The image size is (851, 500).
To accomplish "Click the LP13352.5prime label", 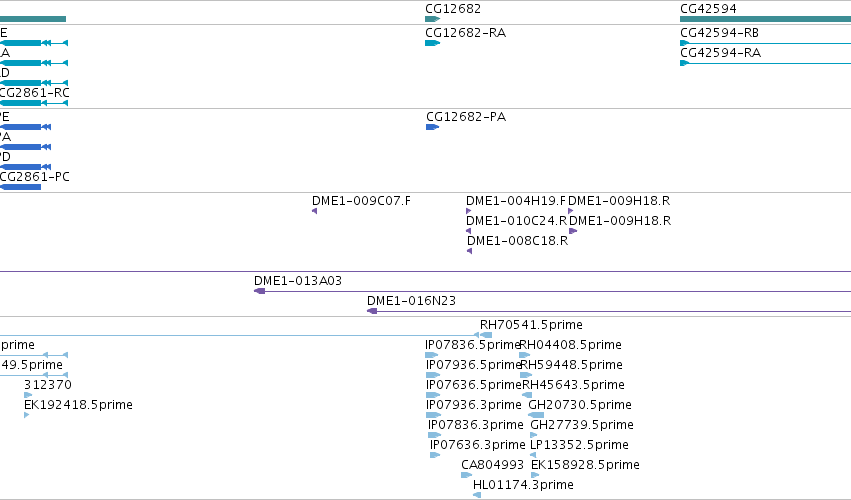I will pos(580,445).
